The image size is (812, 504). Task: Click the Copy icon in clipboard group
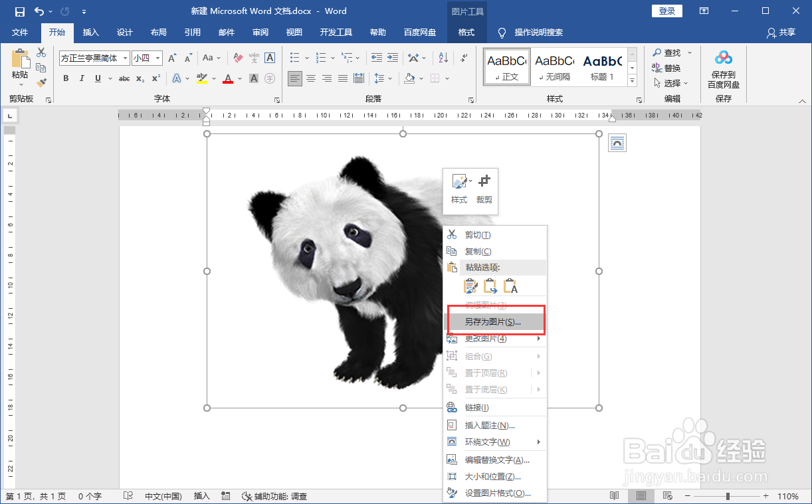(x=41, y=68)
